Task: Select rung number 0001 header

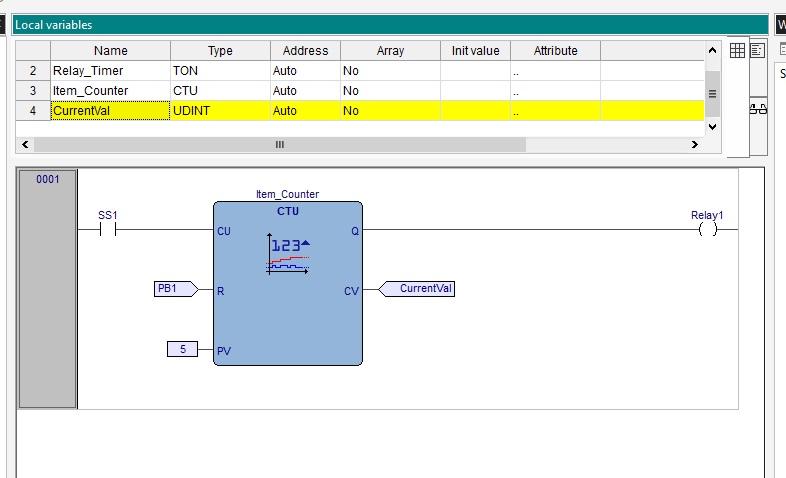Action: [48, 289]
